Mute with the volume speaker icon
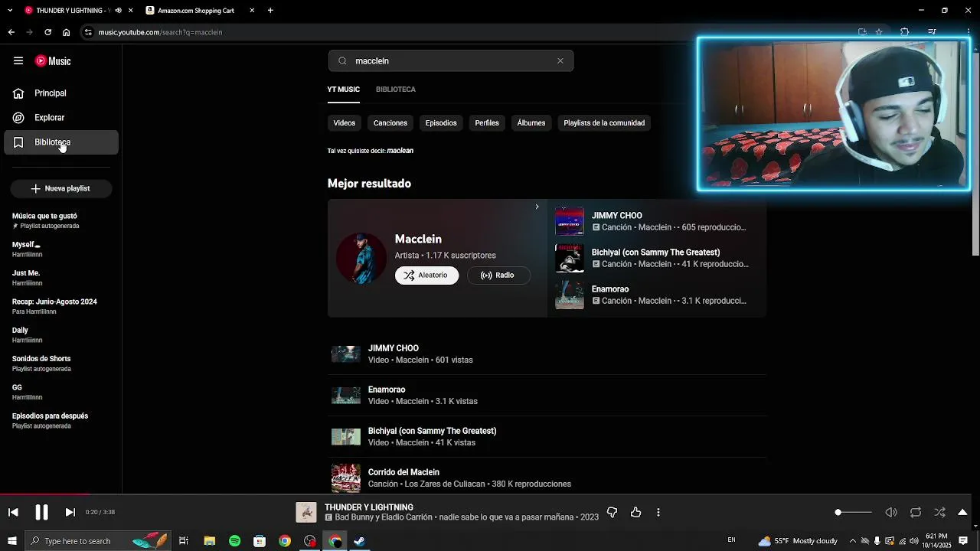The width and height of the screenshot is (980, 551). click(891, 512)
